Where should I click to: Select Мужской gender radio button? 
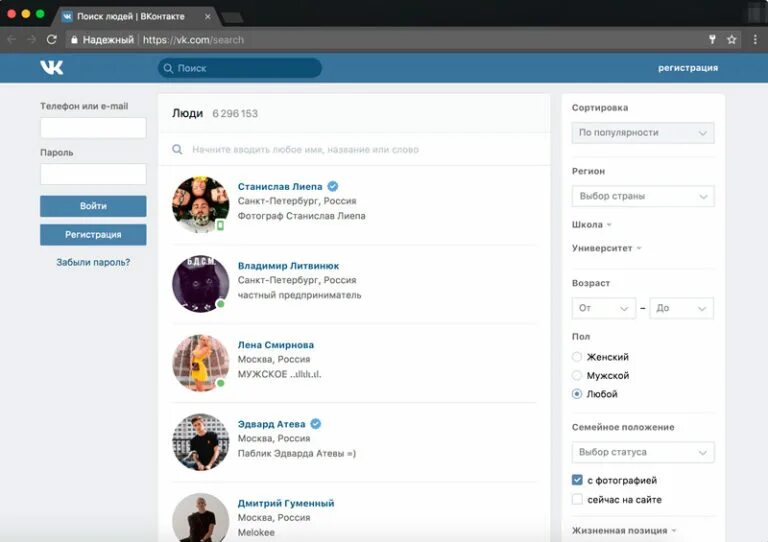[577, 376]
